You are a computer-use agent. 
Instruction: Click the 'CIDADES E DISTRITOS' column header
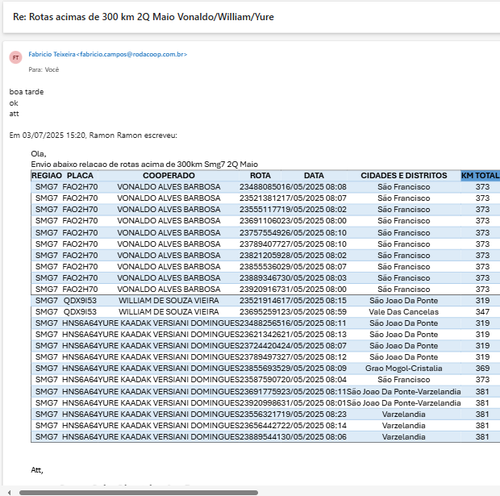(x=404, y=176)
